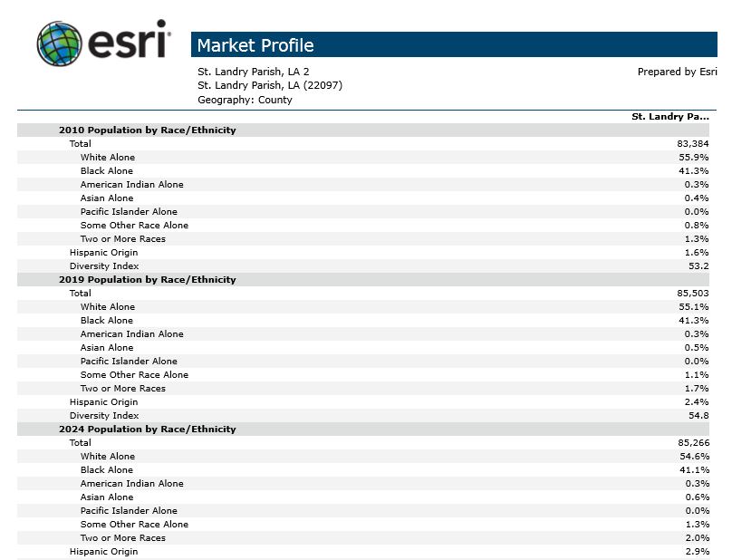Click the 2024 Pacific Islander Alone label

coord(129,510)
